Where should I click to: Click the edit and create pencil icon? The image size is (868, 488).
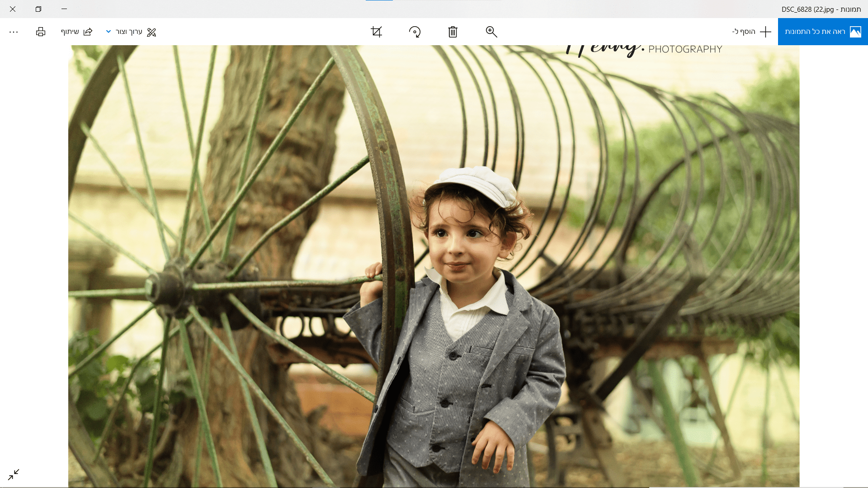151,32
